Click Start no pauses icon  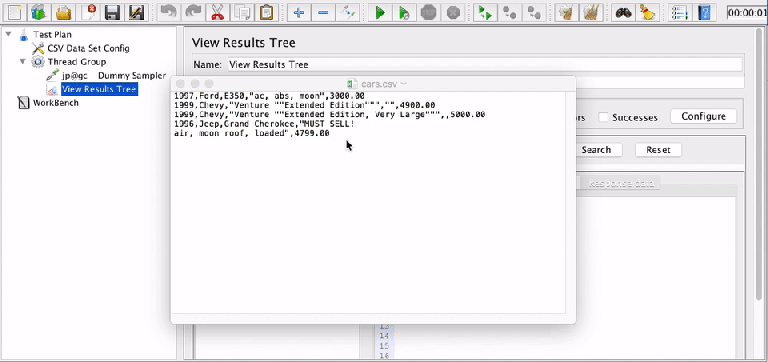coord(404,12)
